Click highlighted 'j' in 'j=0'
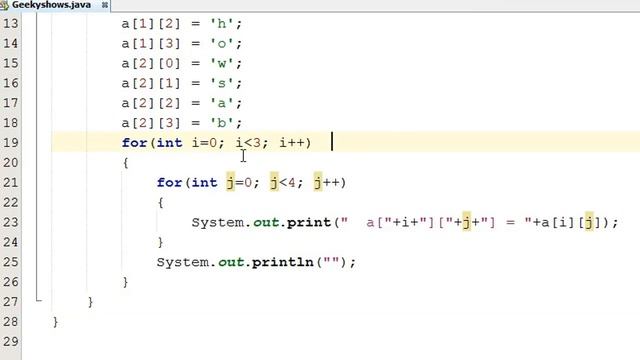This screenshot has width=640, height=360. (x=231, y=182)
